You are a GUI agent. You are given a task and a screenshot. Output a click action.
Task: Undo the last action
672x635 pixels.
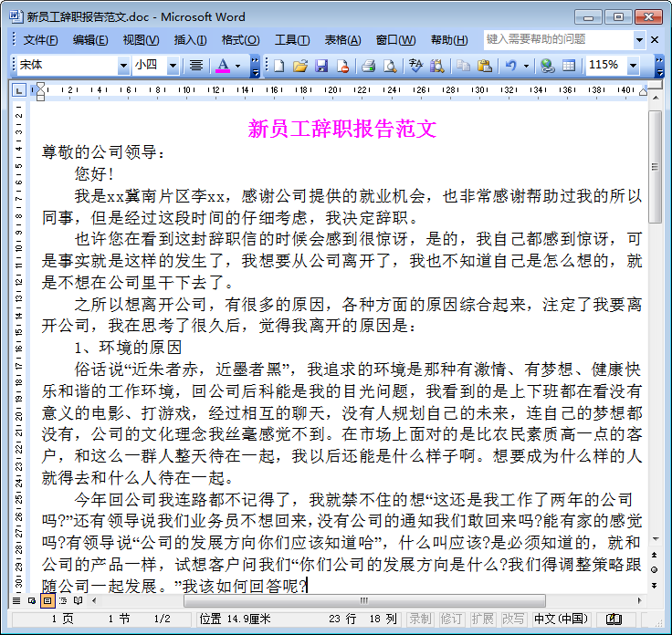tap(511, 66)
